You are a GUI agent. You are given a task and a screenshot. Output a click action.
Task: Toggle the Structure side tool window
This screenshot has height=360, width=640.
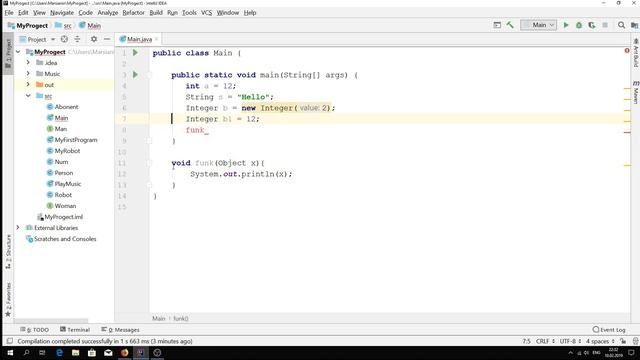tap(8, 251)
